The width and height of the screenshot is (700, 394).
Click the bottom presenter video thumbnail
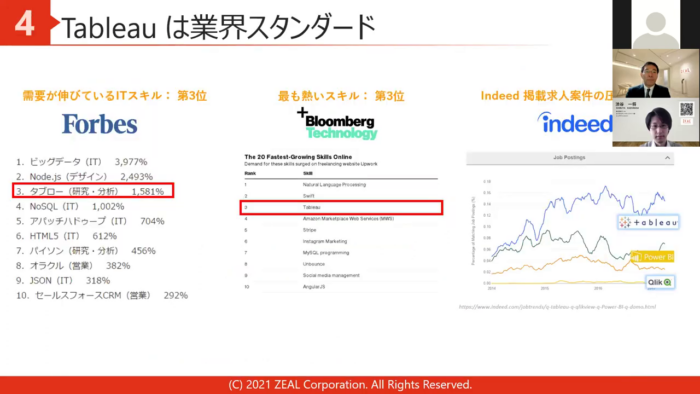click(656, 122)
